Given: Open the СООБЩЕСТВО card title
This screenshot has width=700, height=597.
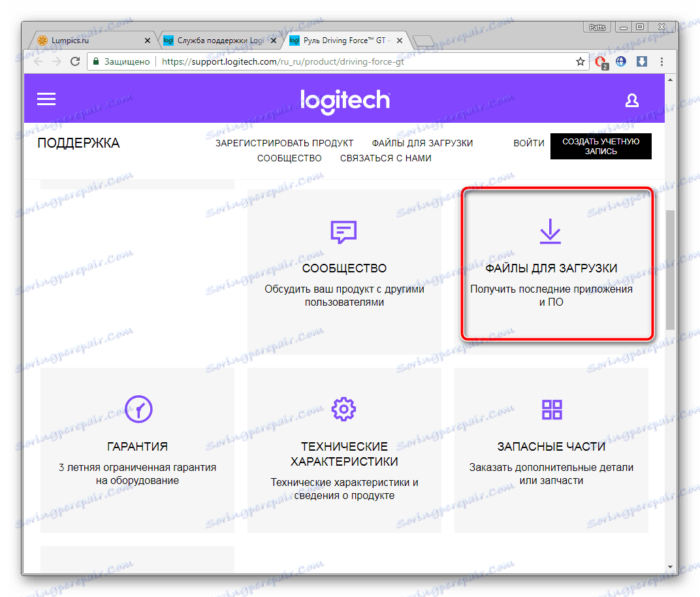Looking at the screenshot, I should tap(344, 268).
